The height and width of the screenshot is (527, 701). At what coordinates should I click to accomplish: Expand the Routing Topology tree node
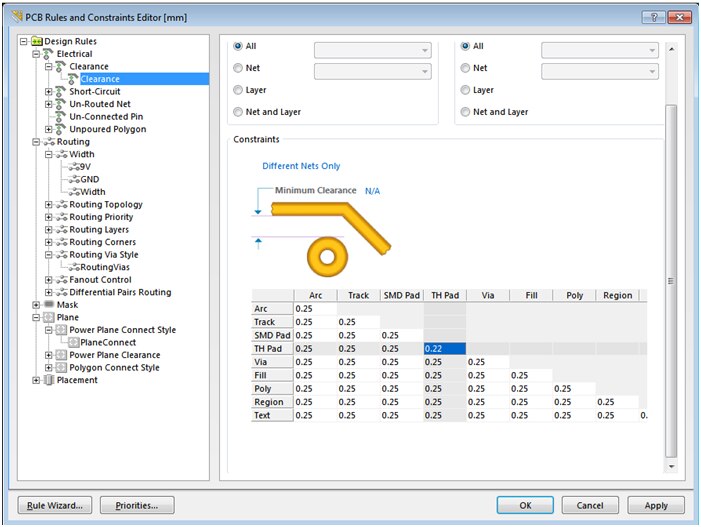click(x=48, y=205)
